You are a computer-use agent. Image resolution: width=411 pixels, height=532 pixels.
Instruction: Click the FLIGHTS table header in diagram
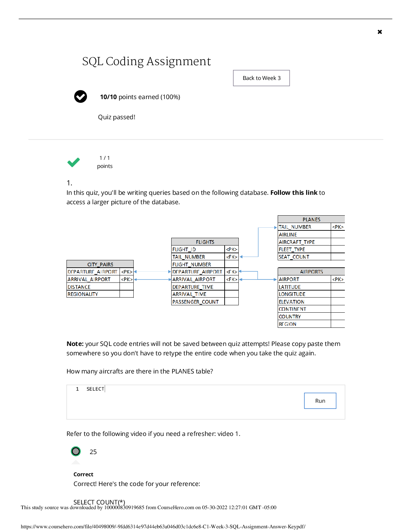point(205,242)
